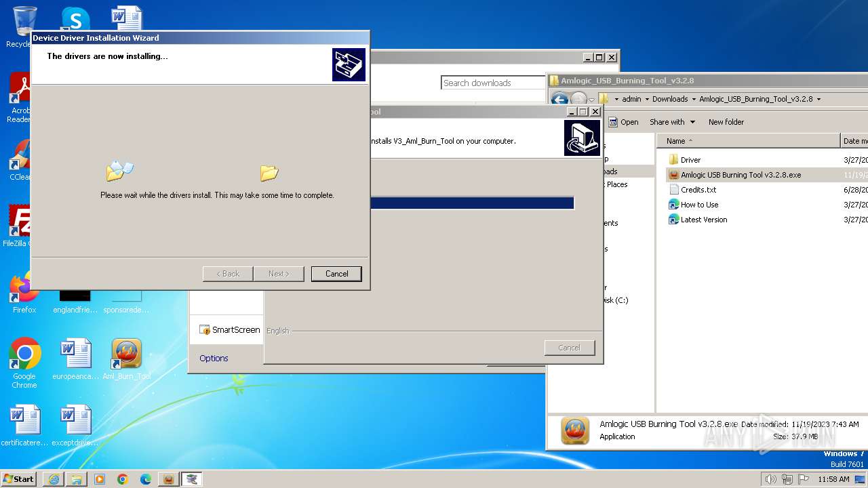Open the Share with dropdown

[672, 122]
